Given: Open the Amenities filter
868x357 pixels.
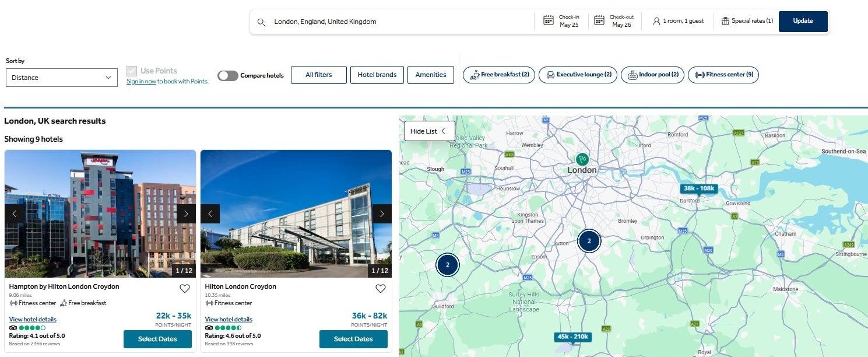Looking at the screenshot, I should coord(431,75).
